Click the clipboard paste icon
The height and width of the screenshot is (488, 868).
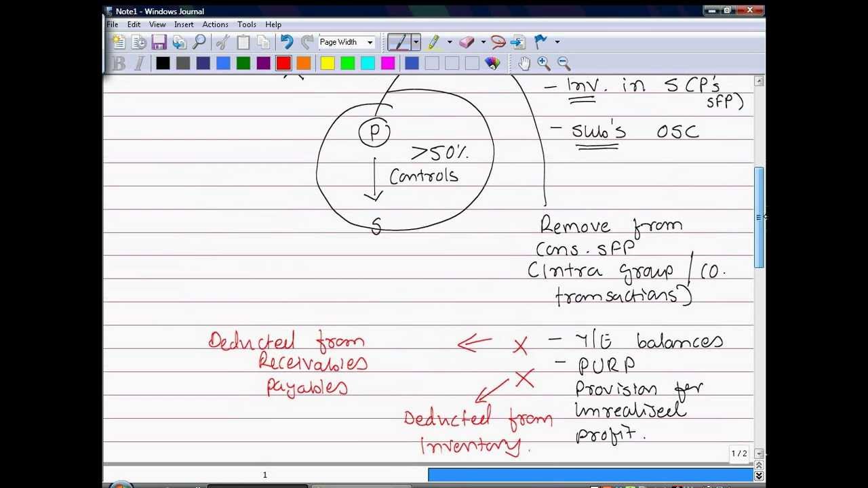pyautogui.click(x=243, y=42)
